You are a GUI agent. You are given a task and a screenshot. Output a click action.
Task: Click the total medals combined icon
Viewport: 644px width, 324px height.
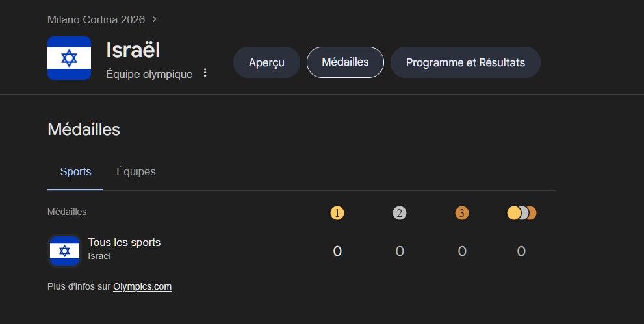click(x=521, y=213)
